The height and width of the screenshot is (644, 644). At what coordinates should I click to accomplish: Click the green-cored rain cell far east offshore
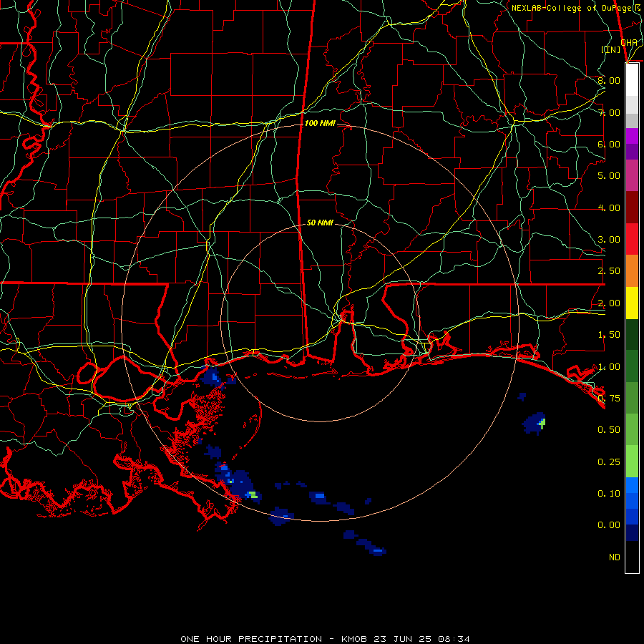pos(535,423)
